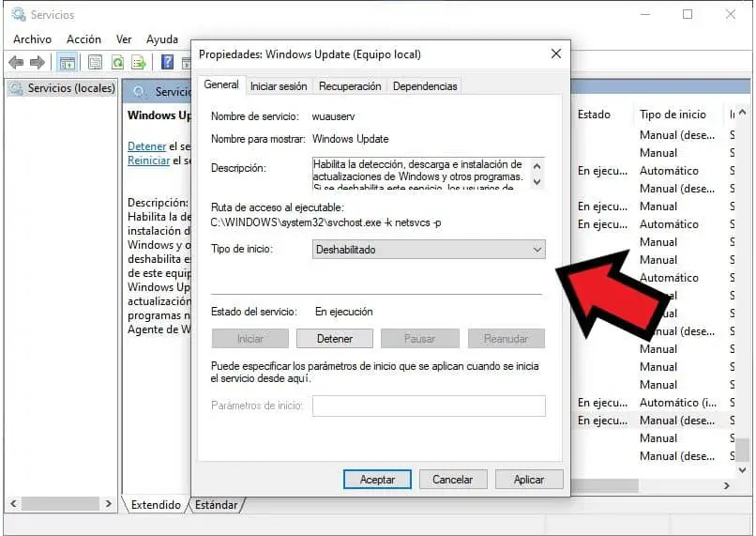Switch to the Recuperación tab
This screenshot has height=536, width=756.
350,85
